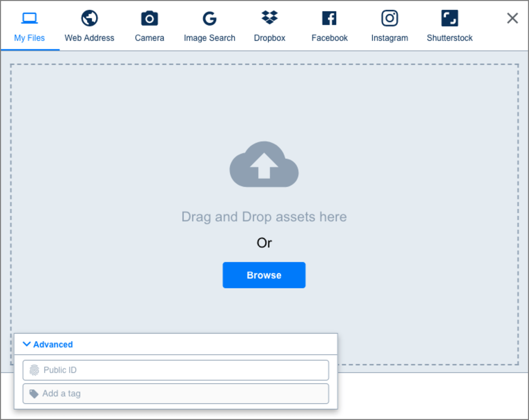Open the Facebook upload source
This screenshot has height=420, width=529.
tap(330, 18)
